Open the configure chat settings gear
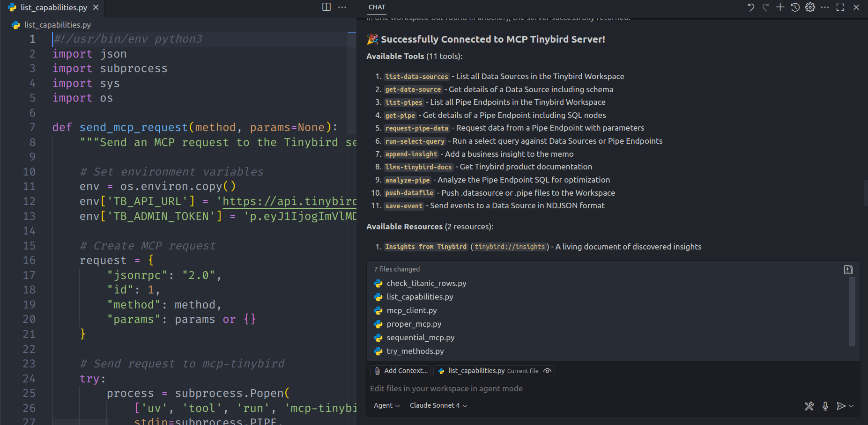The width and height of the screenshot is (868, 425). pyautogui.click(x=810, y=7)
